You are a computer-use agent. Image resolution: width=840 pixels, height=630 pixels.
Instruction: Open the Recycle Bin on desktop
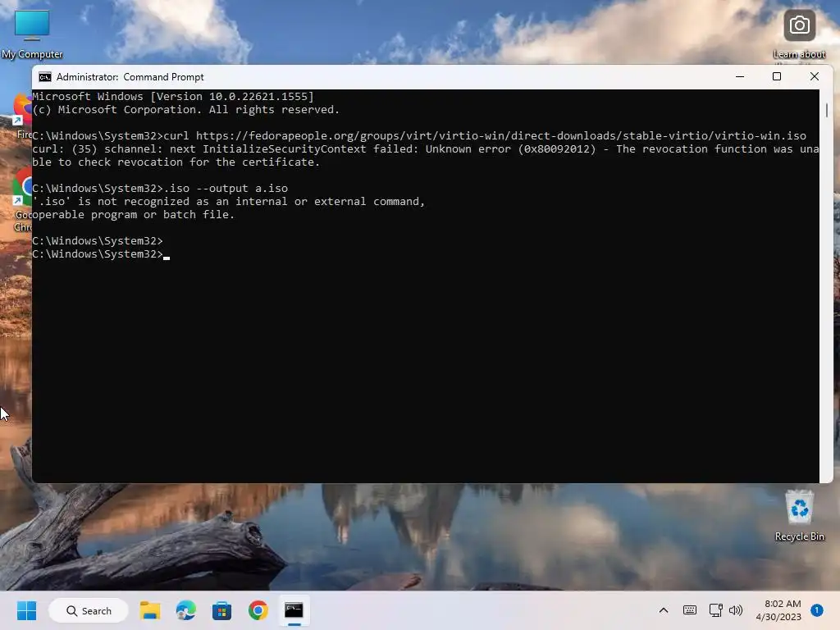(x=799, y=515)
